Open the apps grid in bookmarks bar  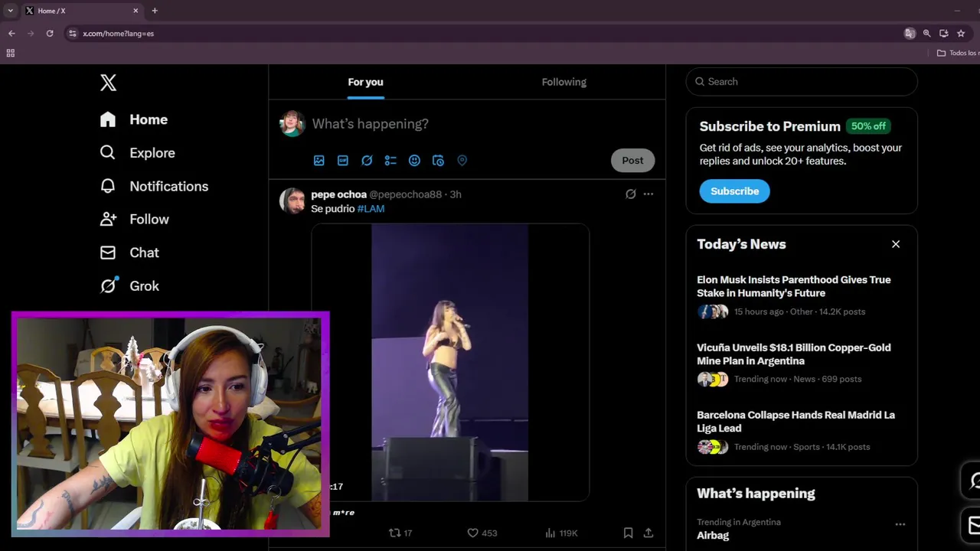[11, 53]
